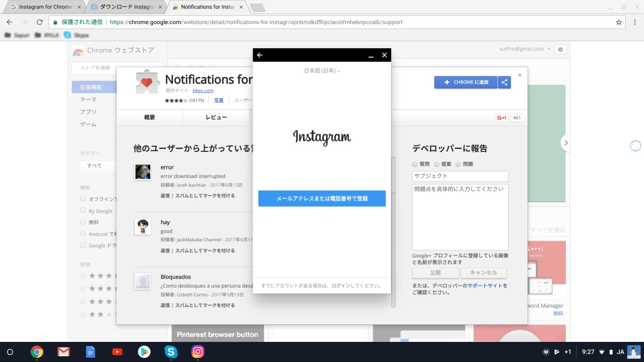Click the share icon button

click(505, 82)
